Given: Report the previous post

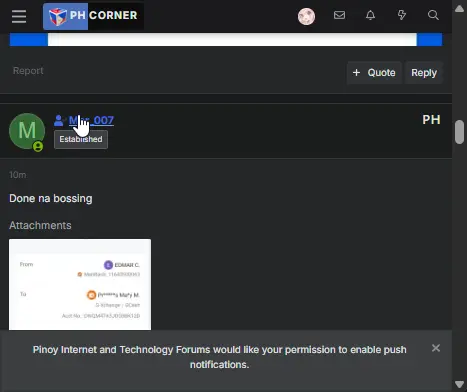Looking at the screenshot, I should (28, 71).
